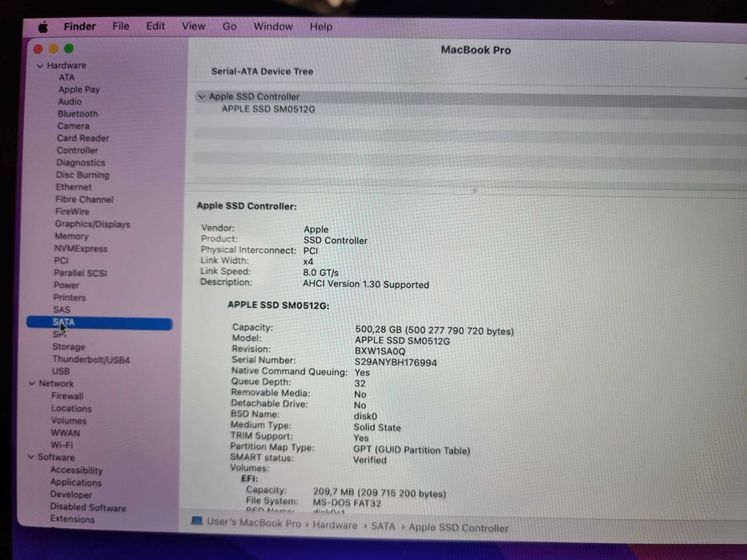Image resolution: width=747 pixels, height=560 pixels.
Task: Select Camera in the sidebar
Action: pos(74,126)
